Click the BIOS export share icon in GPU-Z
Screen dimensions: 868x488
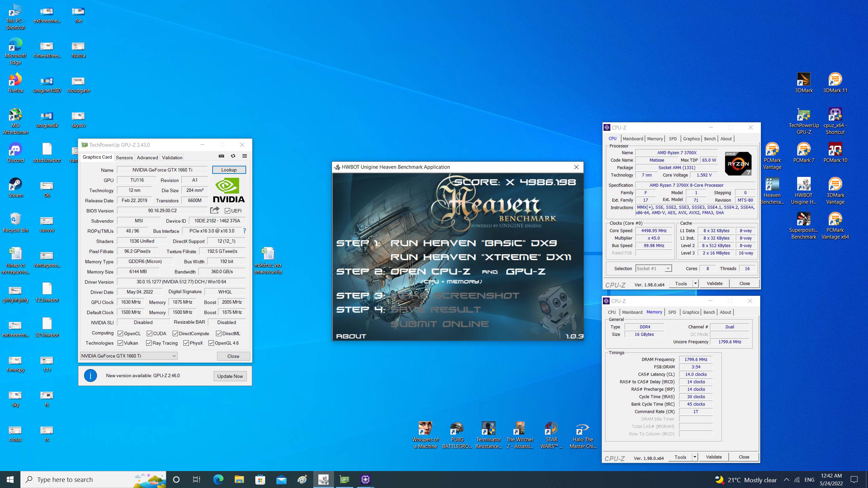coord(215,210)
